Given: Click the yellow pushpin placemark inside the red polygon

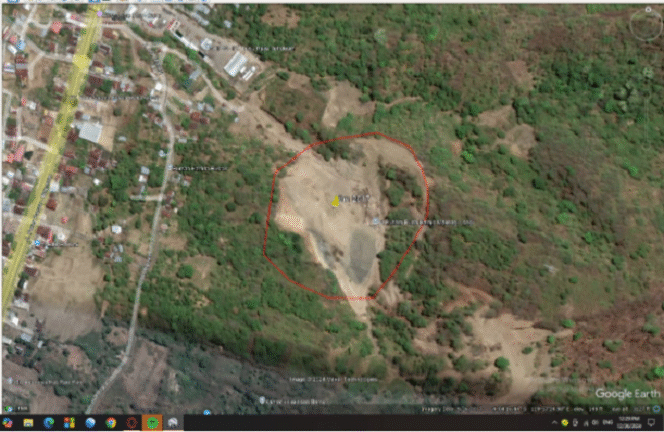Looking at the screenshot, I should coord(336,201).
